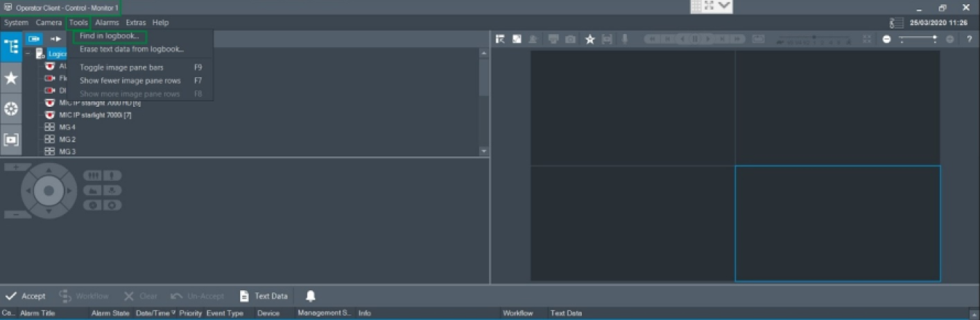
Task: Select the highlighted bottom-right image pane
Action: (x=838, y=224)
